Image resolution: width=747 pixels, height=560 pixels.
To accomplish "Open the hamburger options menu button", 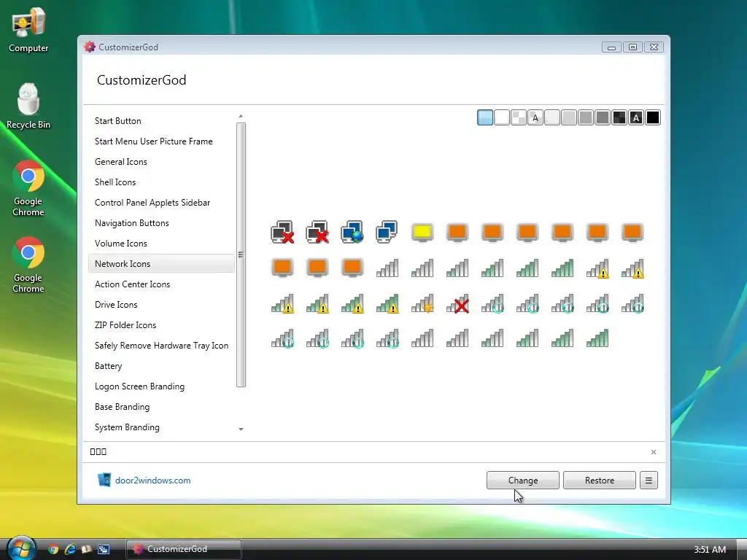I will 649,481.
